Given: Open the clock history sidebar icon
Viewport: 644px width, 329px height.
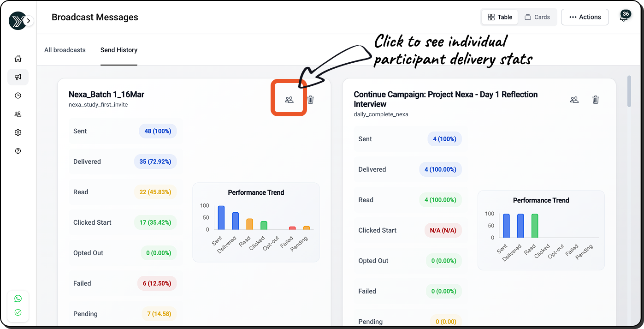Looking at the screenshot, I should [x=18, y=96].
